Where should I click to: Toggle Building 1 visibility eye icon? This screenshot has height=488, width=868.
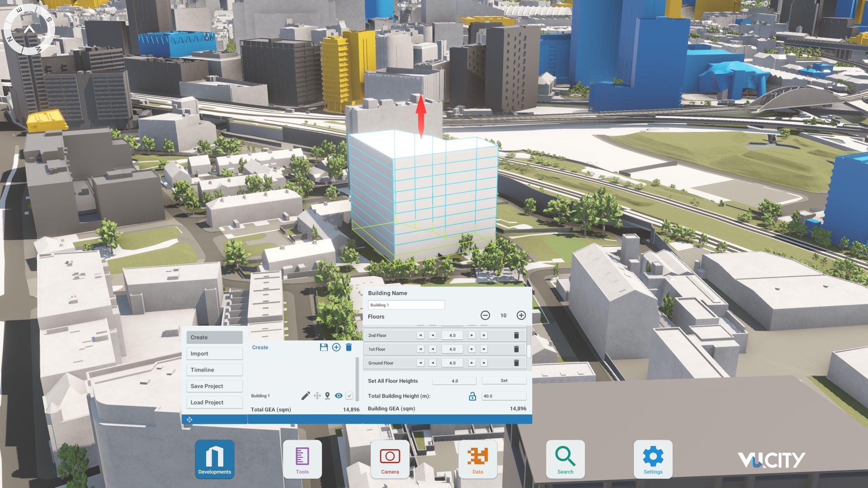coord(339,396)
